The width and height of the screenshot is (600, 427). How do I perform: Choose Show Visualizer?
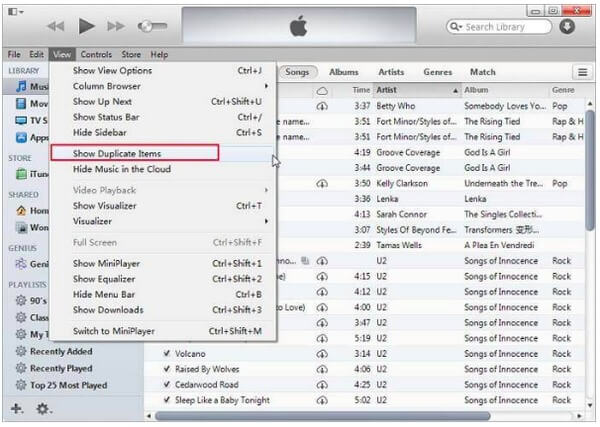coord(163,206)
